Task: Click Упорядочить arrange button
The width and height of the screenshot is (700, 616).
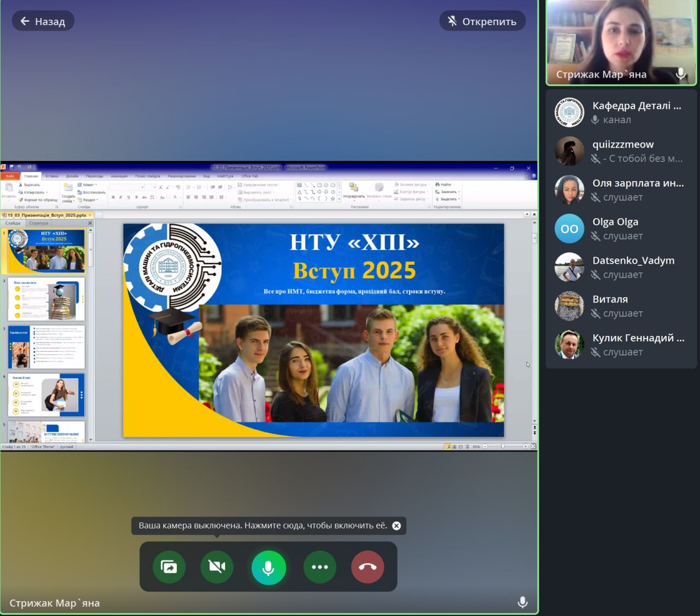Action: click(x=354, y=191)
